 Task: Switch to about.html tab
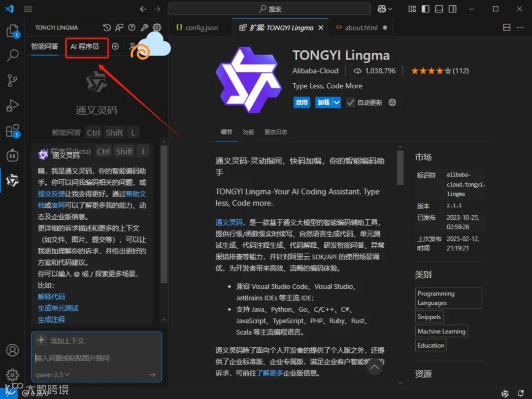click(x=361, y=28)
